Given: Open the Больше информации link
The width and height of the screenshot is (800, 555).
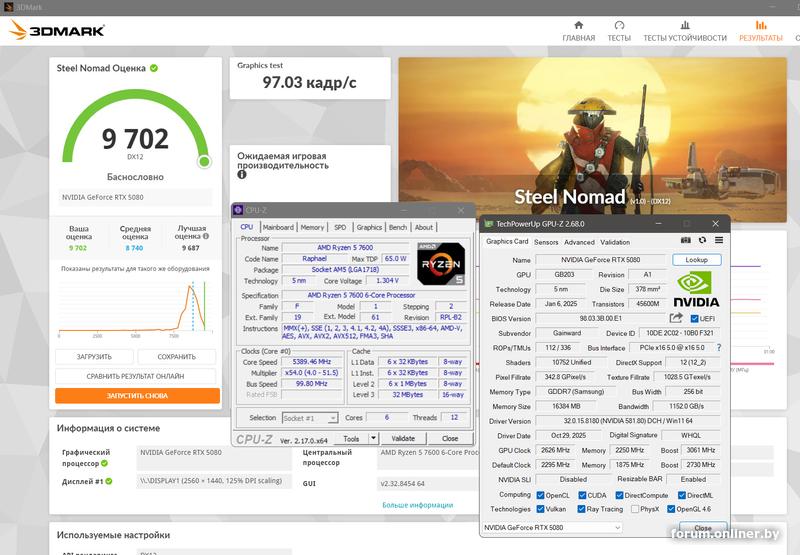Looking at the screenshot, I should click(417, 505).
